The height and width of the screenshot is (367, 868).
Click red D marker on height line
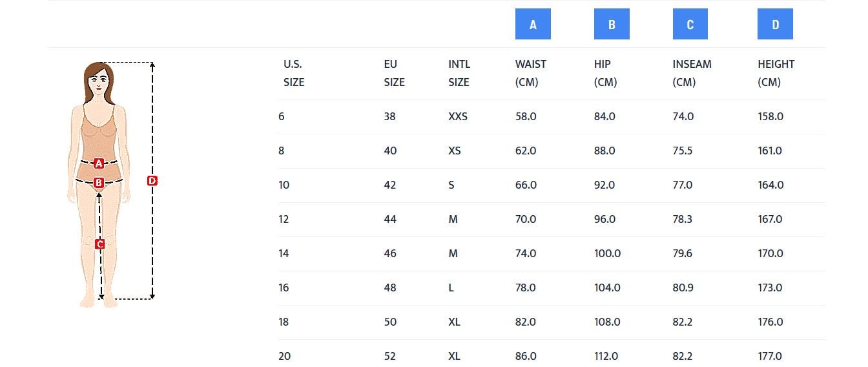(x=152, y=181)
